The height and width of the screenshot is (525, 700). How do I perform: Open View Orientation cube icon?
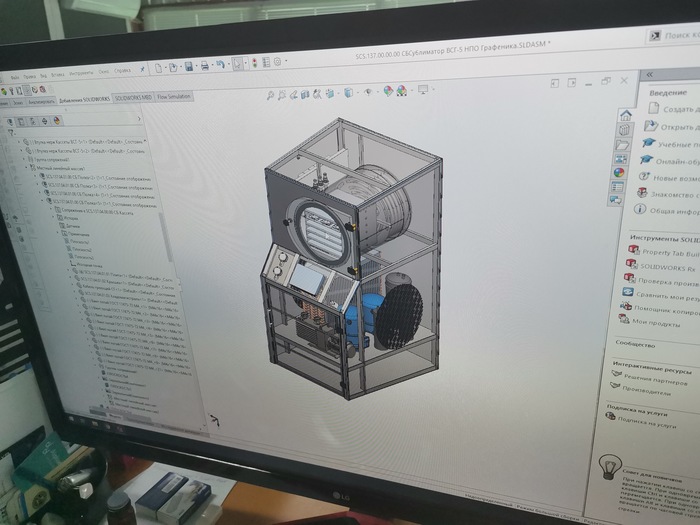[x=330, y=93]
